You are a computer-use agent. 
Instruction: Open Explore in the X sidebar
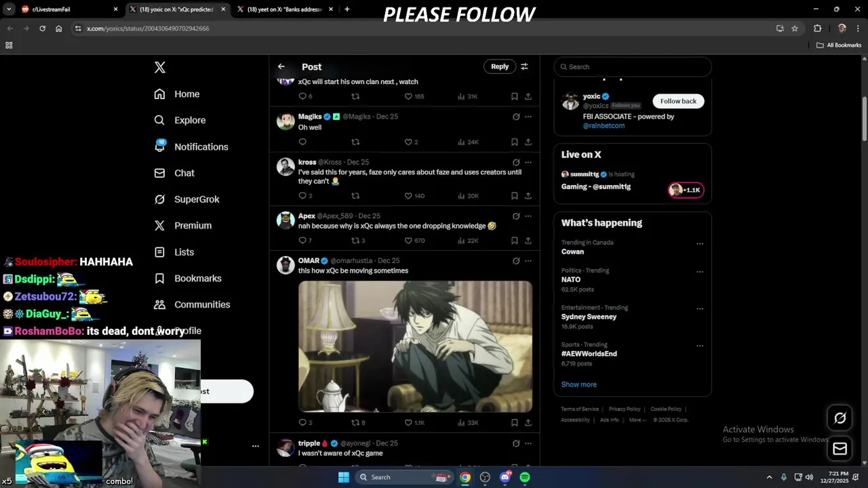[x=180, y=120]
